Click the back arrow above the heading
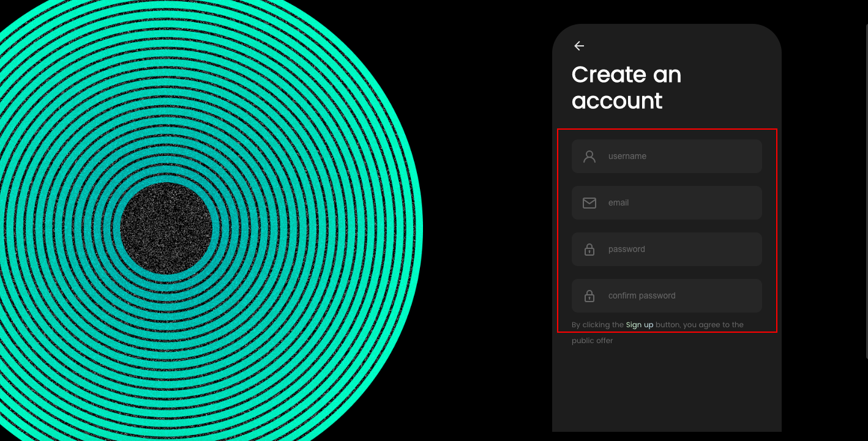Viewport: 868px width, 441px height. point(579,46)
